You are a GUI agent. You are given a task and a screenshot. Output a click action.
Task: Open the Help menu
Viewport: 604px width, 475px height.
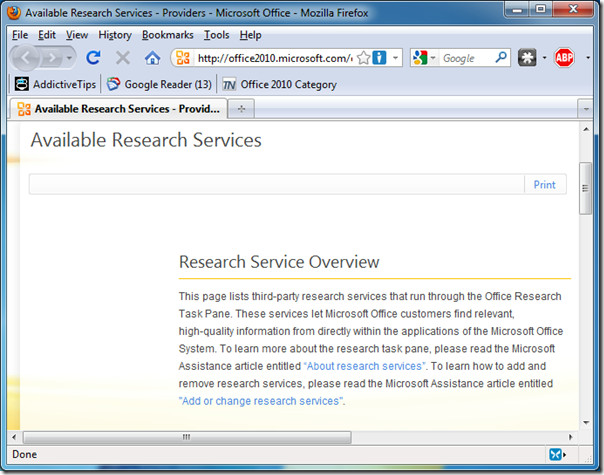pos(250,35)
